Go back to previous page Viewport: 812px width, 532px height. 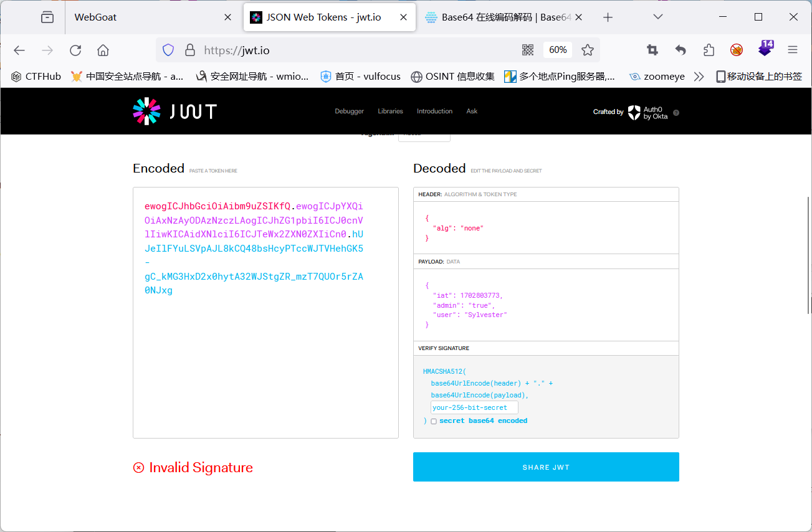click(x=19, y=50)
